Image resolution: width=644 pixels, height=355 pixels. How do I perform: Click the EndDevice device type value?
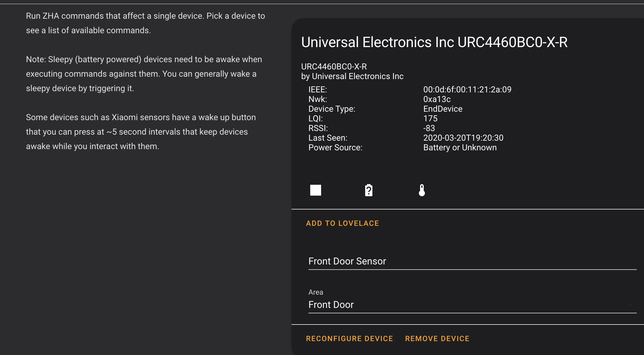[x=443, y=109]
